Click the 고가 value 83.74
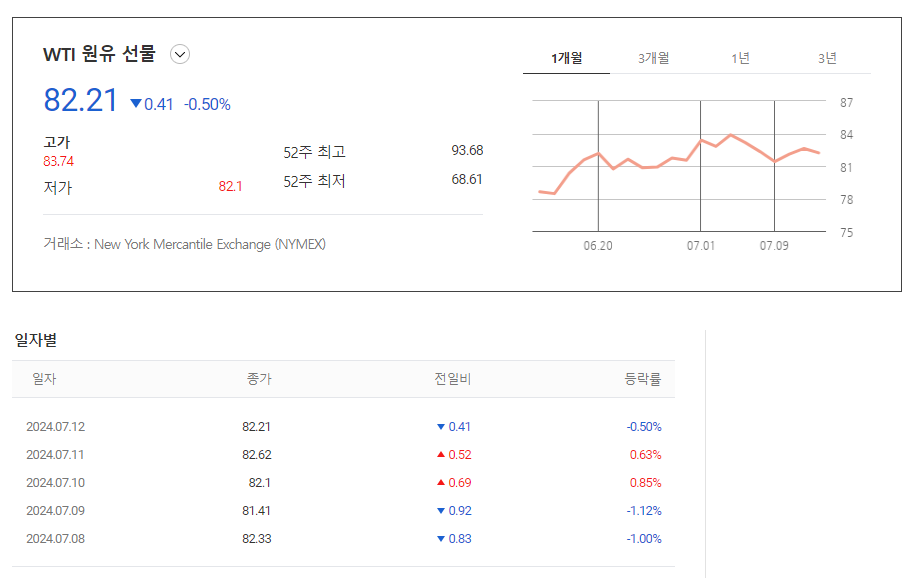The image size is (914, 578). 58,161
